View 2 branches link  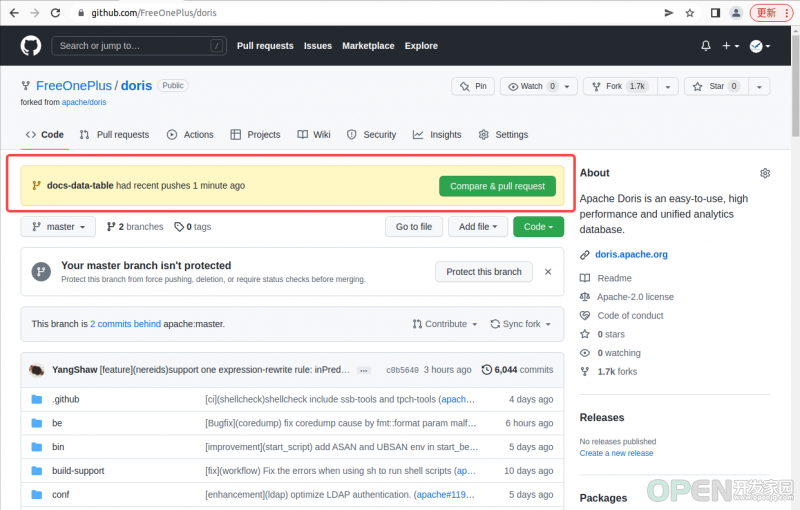coord(135,226)
